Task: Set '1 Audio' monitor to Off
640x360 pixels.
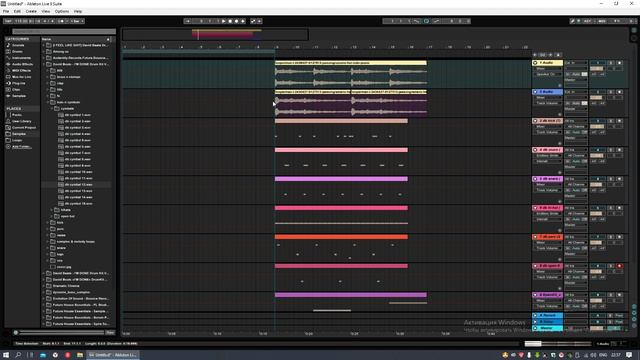Action: click(584, 74)
